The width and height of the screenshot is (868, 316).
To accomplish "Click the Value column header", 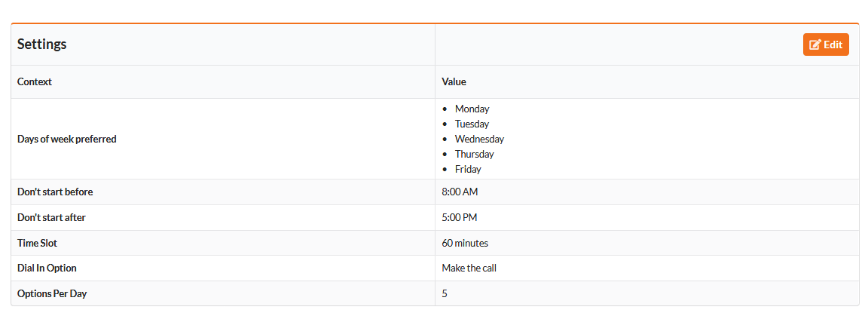I will (x=454, y=81).
